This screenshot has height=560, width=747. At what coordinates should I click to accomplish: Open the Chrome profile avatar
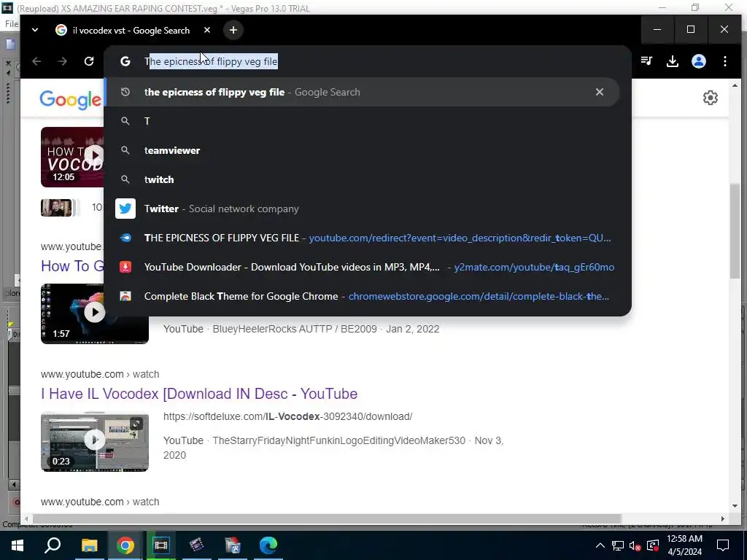click(x=698, y=61)
